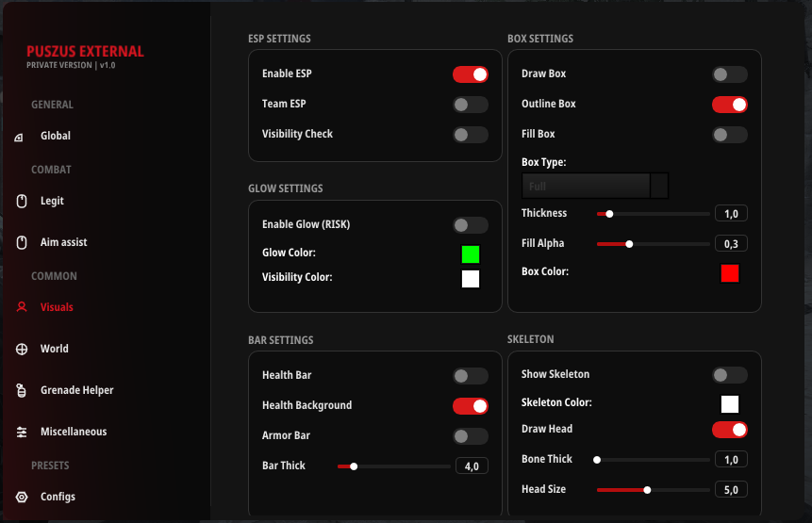
Task: Go to the Miscellaneous menu item
Action: tap(73, 432)
